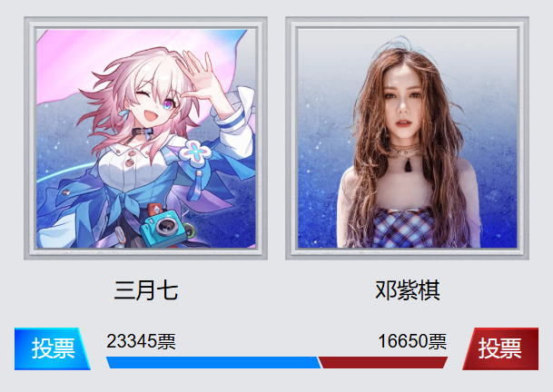This screenshot has width=553, height=392.
Task: Click the blue ribbon earring on 三月七
Action: 124,115
